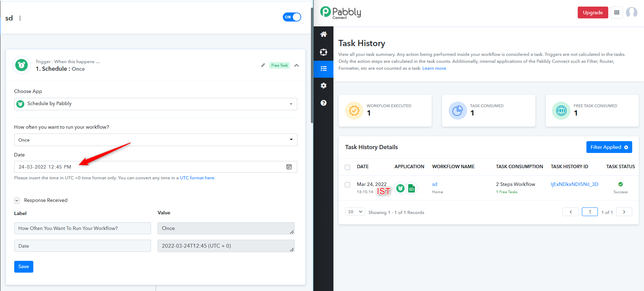Click the green Success status icon
Viewport: 644px width, 291px height.
620,184
